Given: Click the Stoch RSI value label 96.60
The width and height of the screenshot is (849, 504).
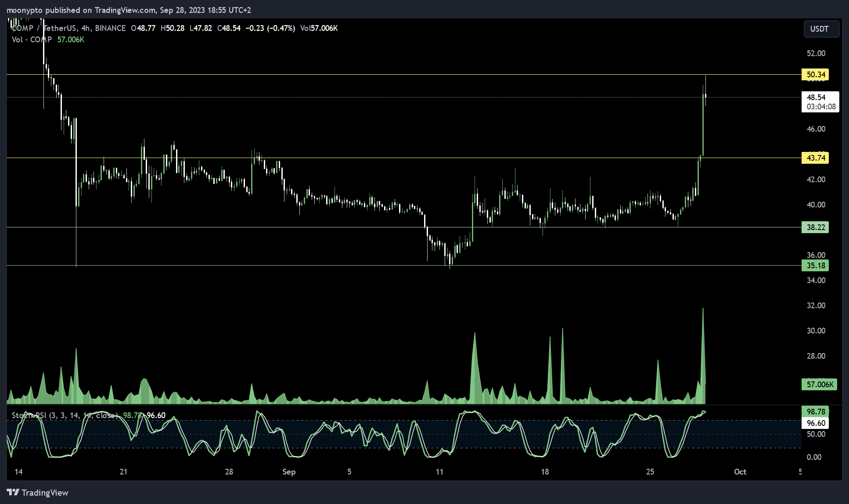Looking at the screenshot, I should click(x=815, y=423).
